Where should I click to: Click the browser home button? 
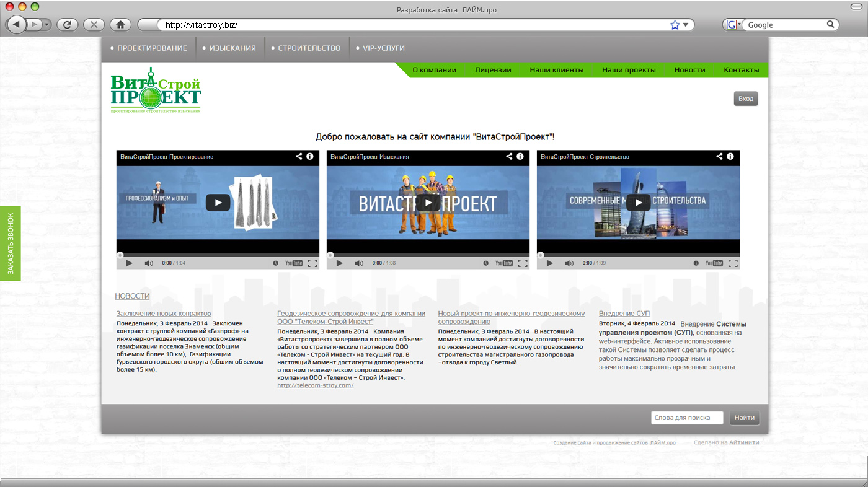pyautogui.click(x=120, y=25)
